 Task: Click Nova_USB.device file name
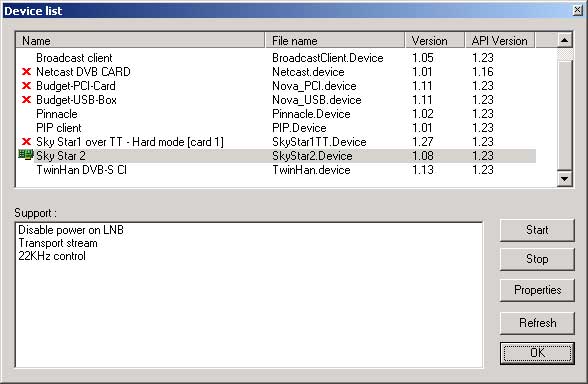316,100
